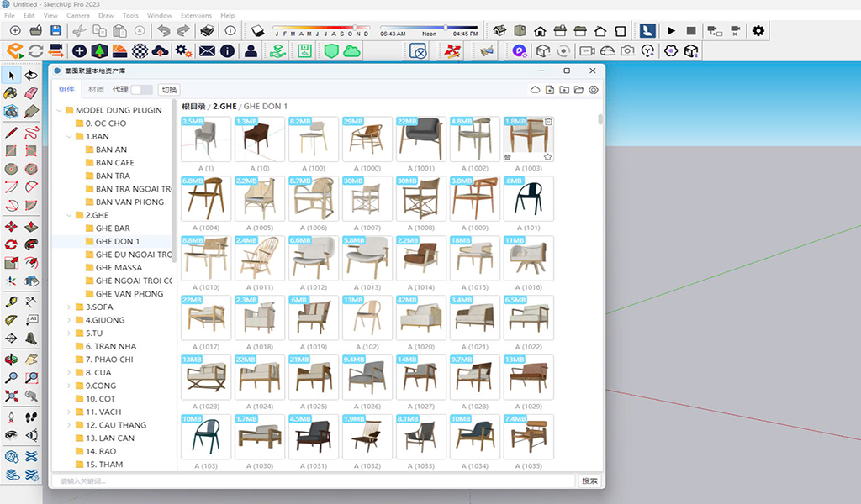Viewport: 861px width, 504px height.
Task: Activate the Paint Bucket tool
Action: (x=12, y=93)
